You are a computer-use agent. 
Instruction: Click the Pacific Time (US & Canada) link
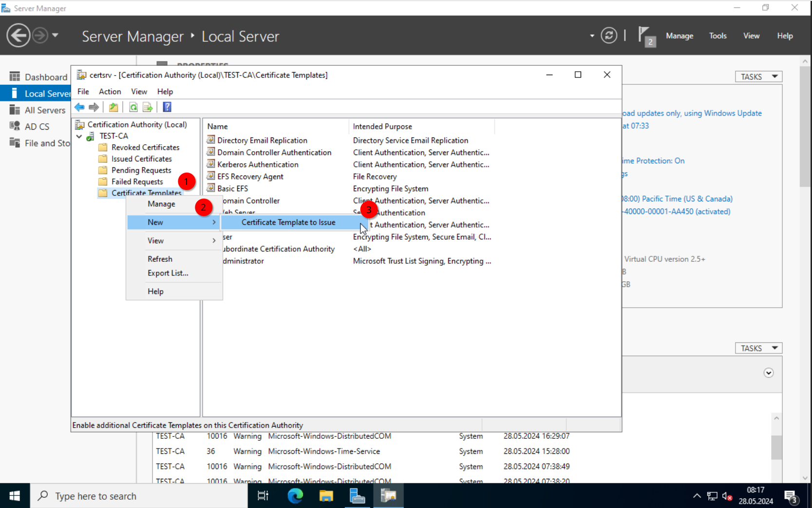[677, 199]
